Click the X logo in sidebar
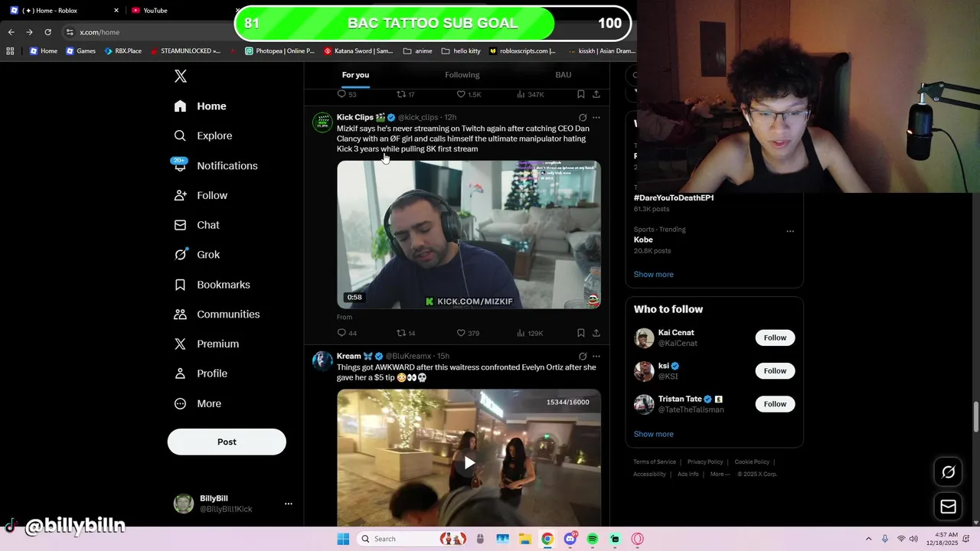Image resolution: width=980 pixels, height=551 pixels. [x=181, y=76]
